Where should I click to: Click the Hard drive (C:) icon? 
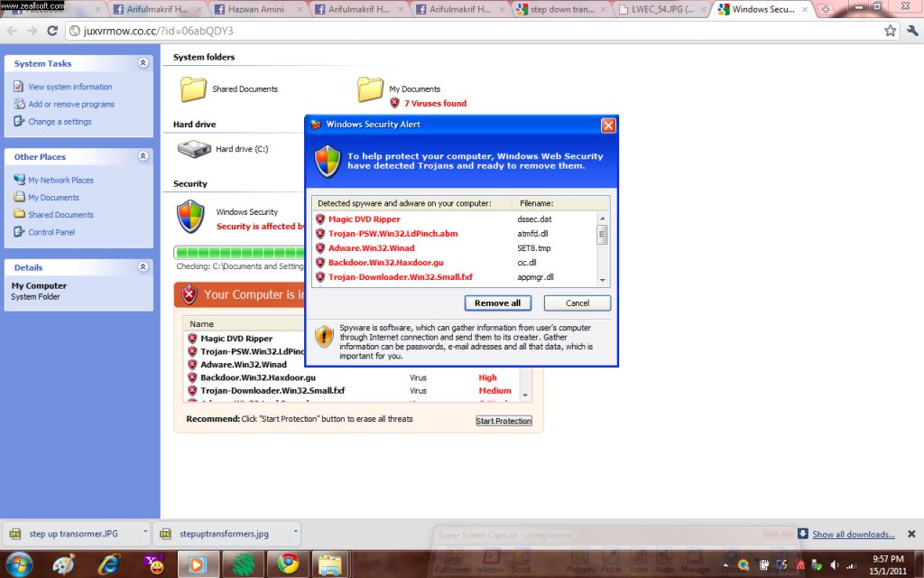click(194, 149)
